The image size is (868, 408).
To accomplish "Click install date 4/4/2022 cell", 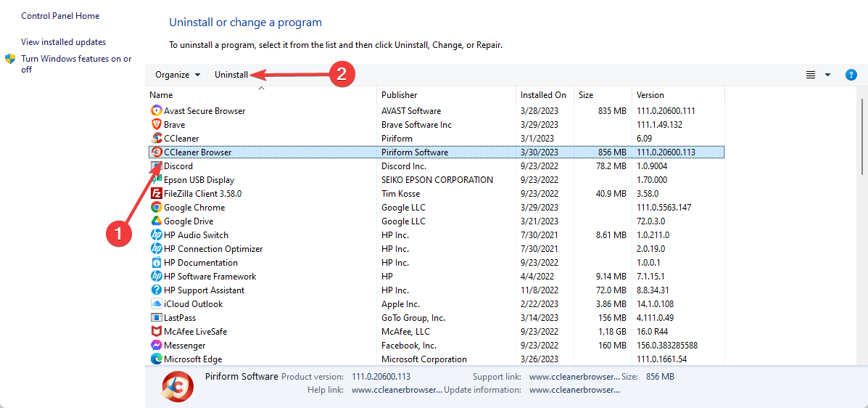I will pos(537,276).
